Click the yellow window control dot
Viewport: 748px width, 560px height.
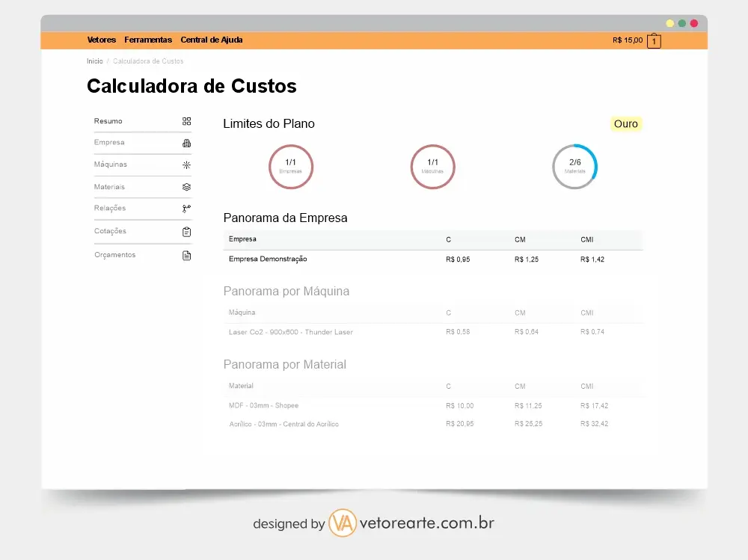point(669,23)
